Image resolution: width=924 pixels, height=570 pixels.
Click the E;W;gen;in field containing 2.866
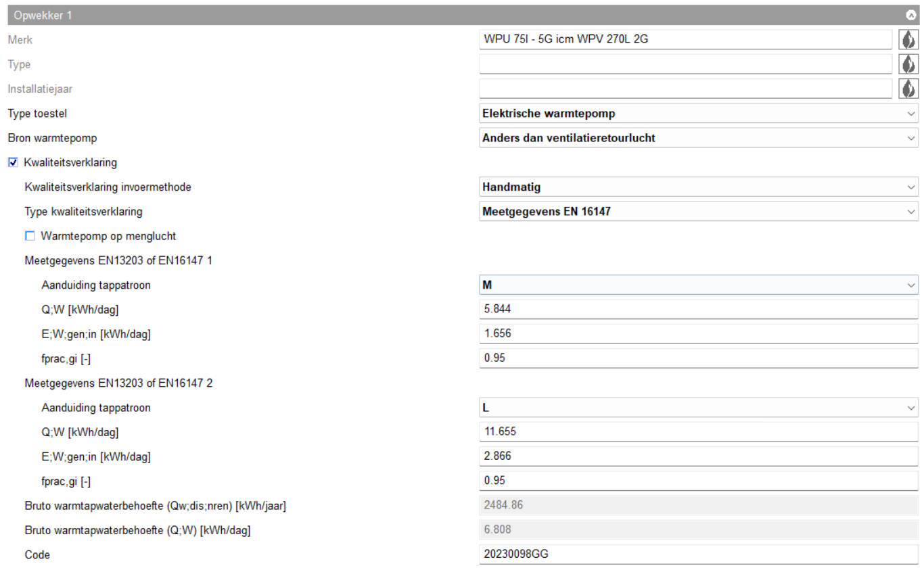point(698,456)
